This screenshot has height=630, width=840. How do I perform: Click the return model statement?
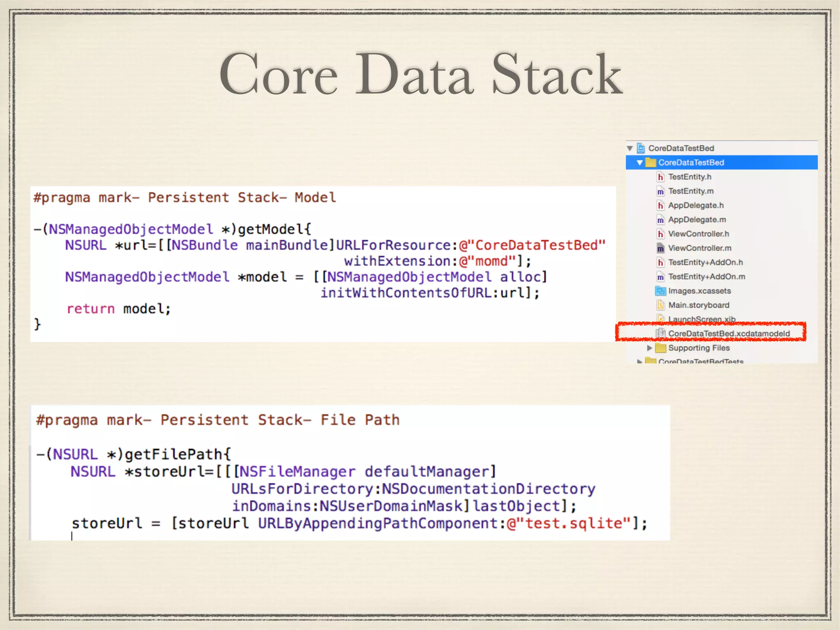click(x=119, y=309)
